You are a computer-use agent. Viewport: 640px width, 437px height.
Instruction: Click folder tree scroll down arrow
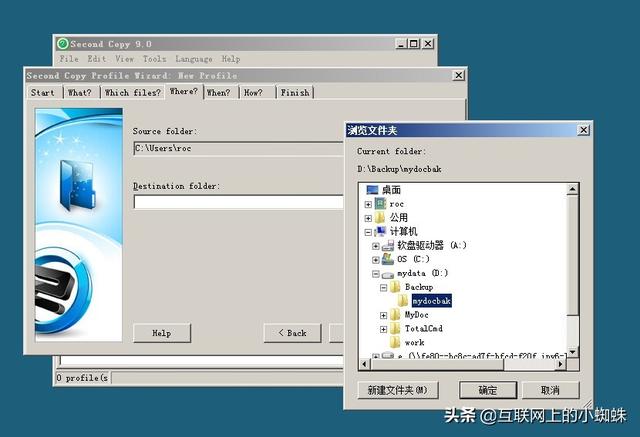click(x=573, y=352)
